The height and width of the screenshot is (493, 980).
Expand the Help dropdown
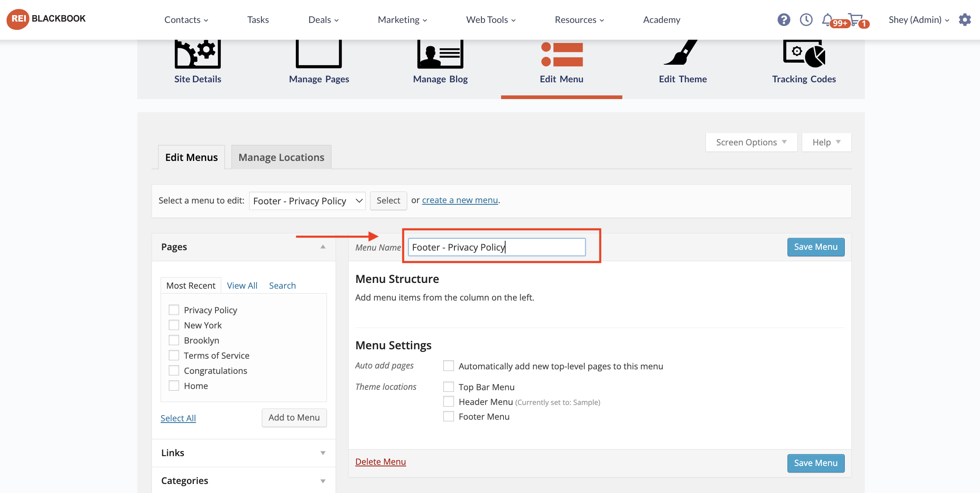point(826,142)
